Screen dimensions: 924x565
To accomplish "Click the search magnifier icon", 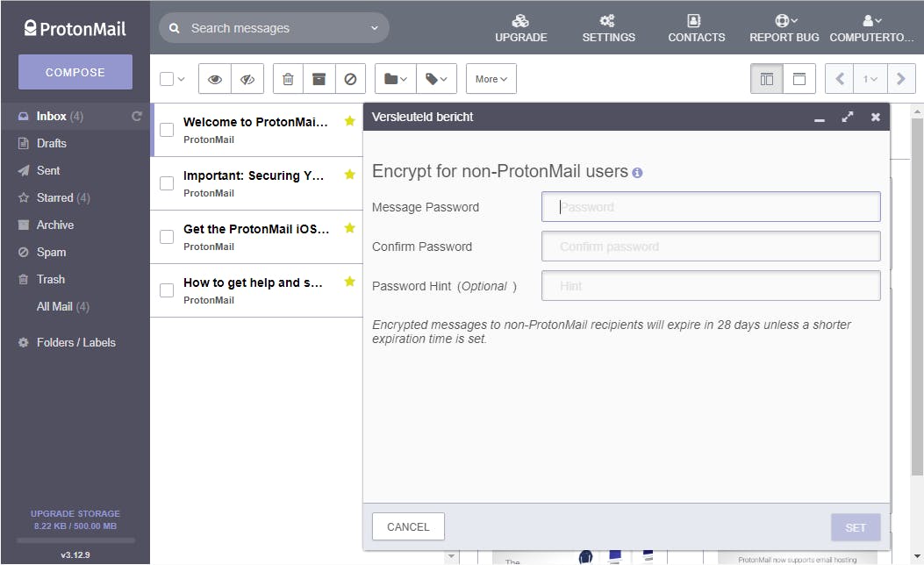I will (175, 28).
